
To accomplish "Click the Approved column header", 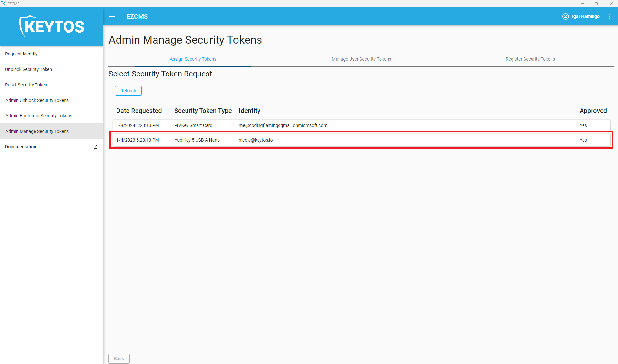I will click(x=593, y=111).
